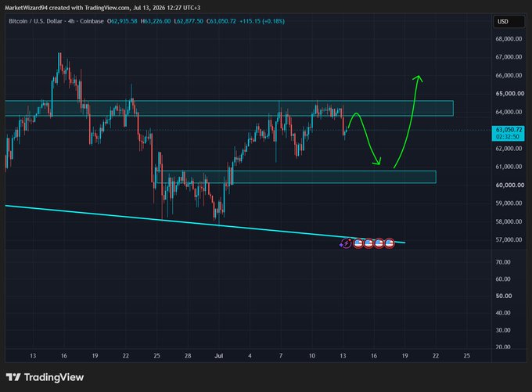Click the 62,000.00 price axis label
Image resolution: width=532 pixels, height=392 pixels.
(x=509, y=149)
